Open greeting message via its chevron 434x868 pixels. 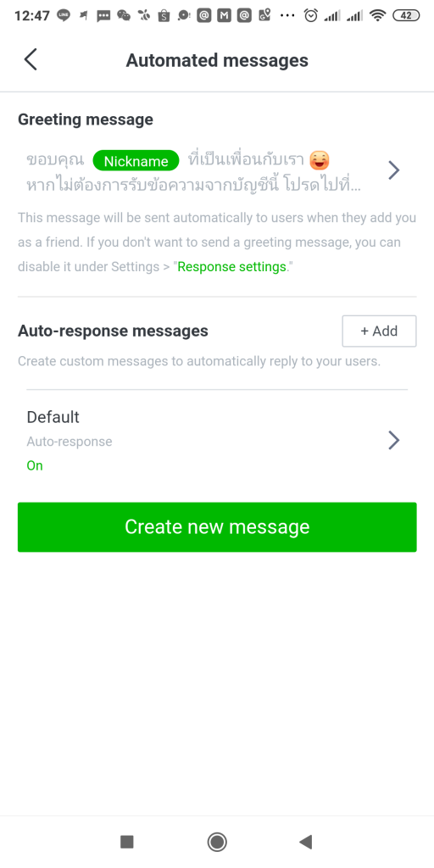[x=393, y=170]
